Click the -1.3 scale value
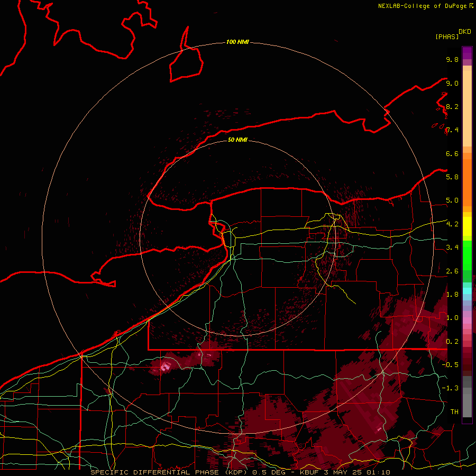476x476 pixels. pyautogui.click(x=450, y=388)
